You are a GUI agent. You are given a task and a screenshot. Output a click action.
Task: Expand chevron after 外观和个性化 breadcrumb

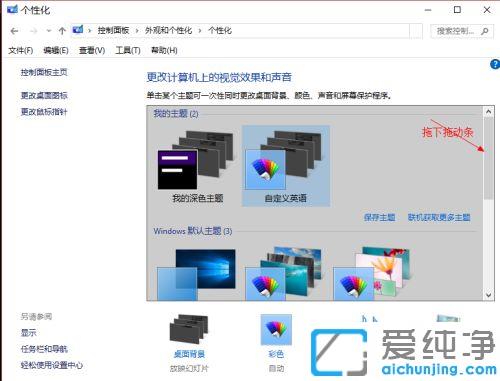[200, 31]
